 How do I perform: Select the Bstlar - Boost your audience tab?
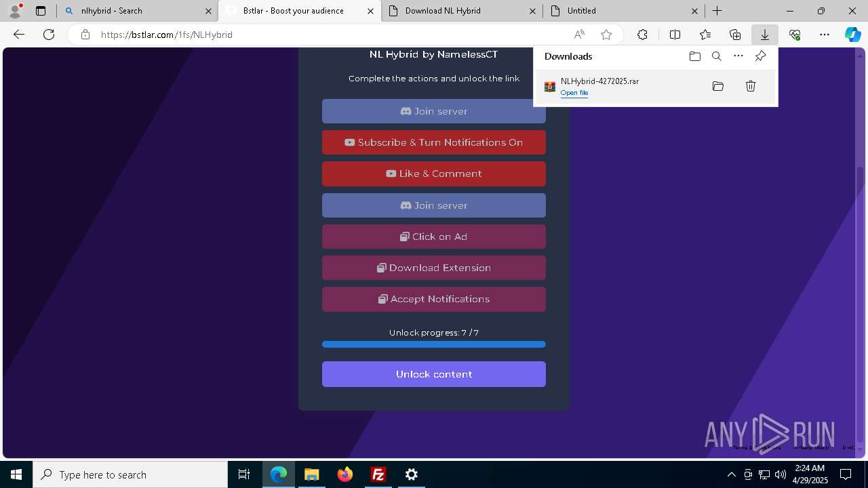click(x=299, y=11)
